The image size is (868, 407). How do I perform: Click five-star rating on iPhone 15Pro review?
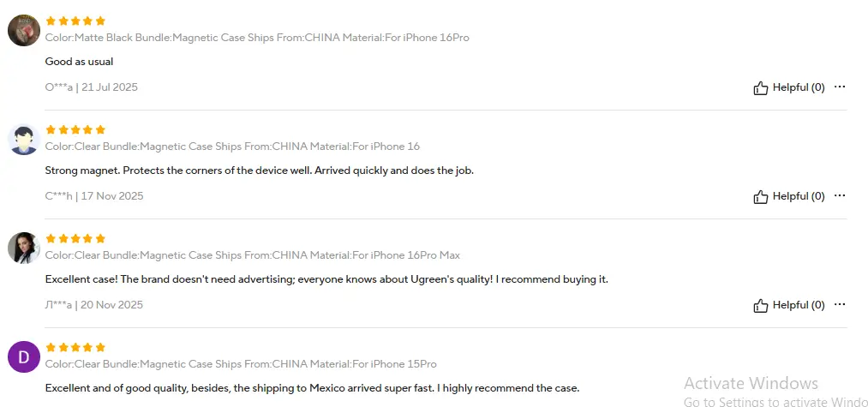(x=75, y=347)
